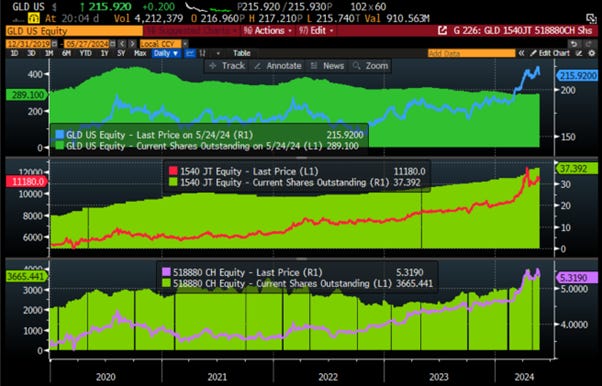Open the end date calendar picker icon
Viewport: 602px width, 386px height.
click(112, 44)
